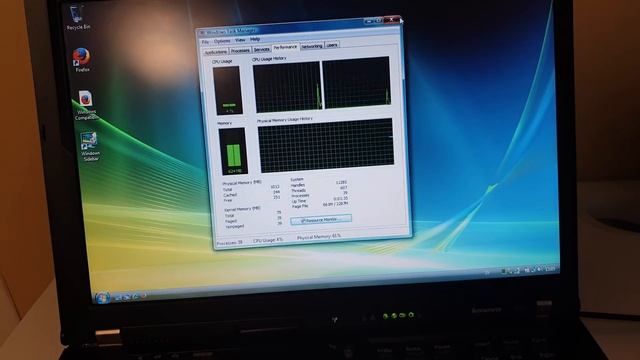The height and width of the screenshot is (360, 640).
Task: Click the Physical Memory Usage History graph
Action: [326, 146]
